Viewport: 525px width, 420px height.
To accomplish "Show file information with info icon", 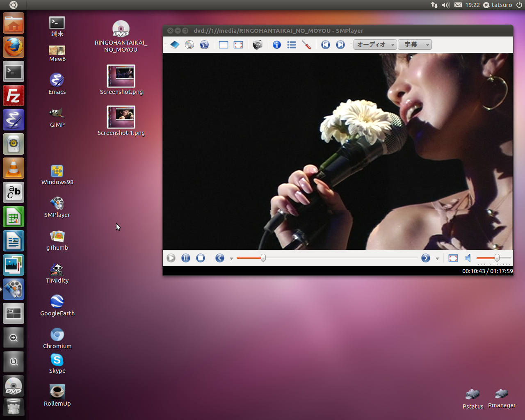I will tap(277, 45).
